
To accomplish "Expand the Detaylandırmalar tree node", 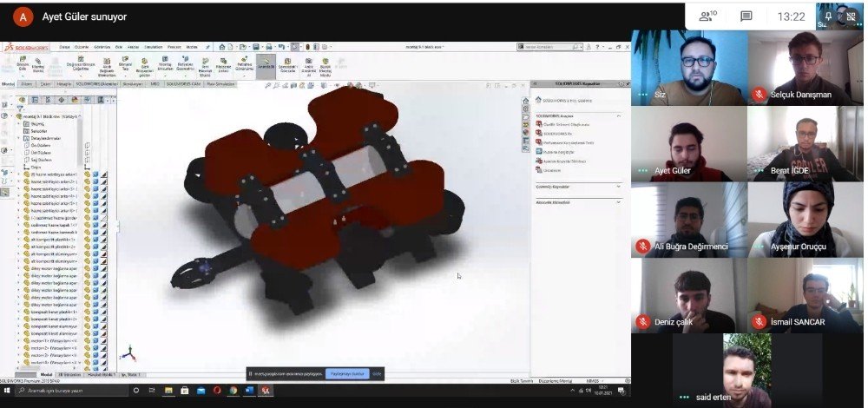I will click(18, 138).
